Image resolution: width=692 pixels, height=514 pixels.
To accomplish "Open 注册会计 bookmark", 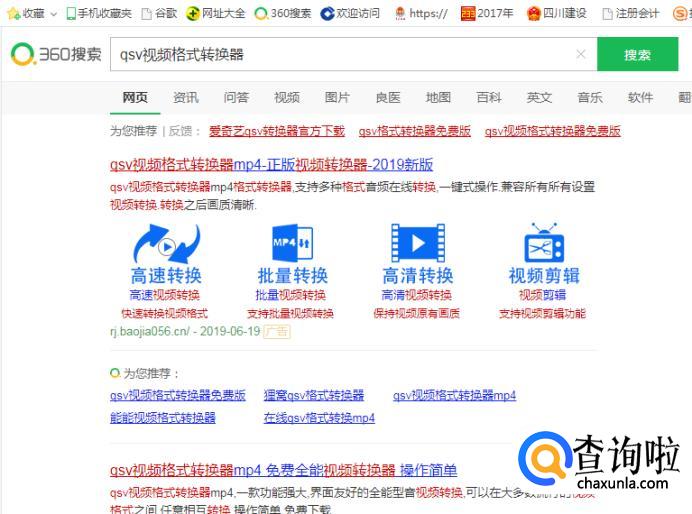I will pos(631,13).
